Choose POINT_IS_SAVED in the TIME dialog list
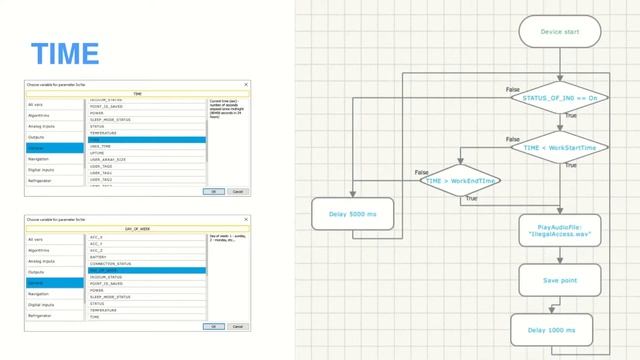 pyautogui.click(x=147, y=107)
